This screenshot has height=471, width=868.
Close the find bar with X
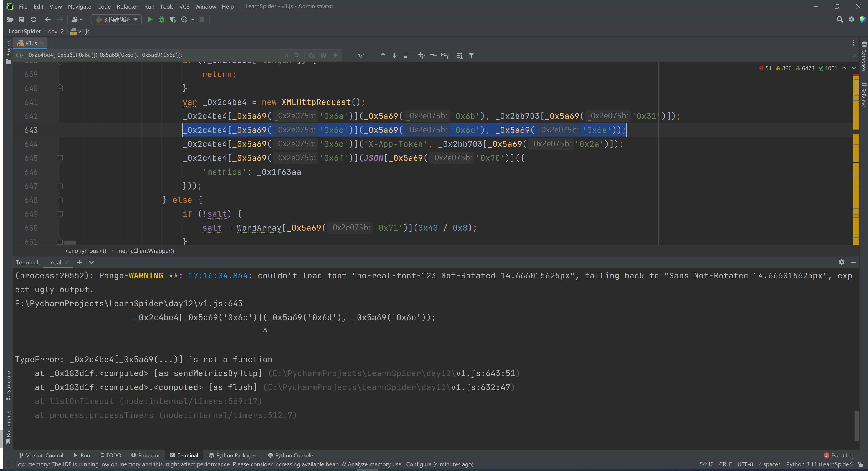point(854,55)
